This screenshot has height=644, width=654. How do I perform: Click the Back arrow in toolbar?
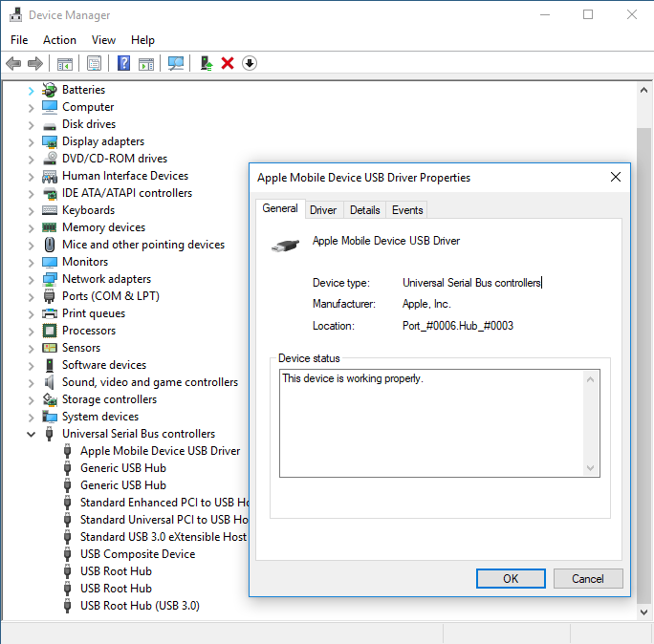[x=13, y=63]
